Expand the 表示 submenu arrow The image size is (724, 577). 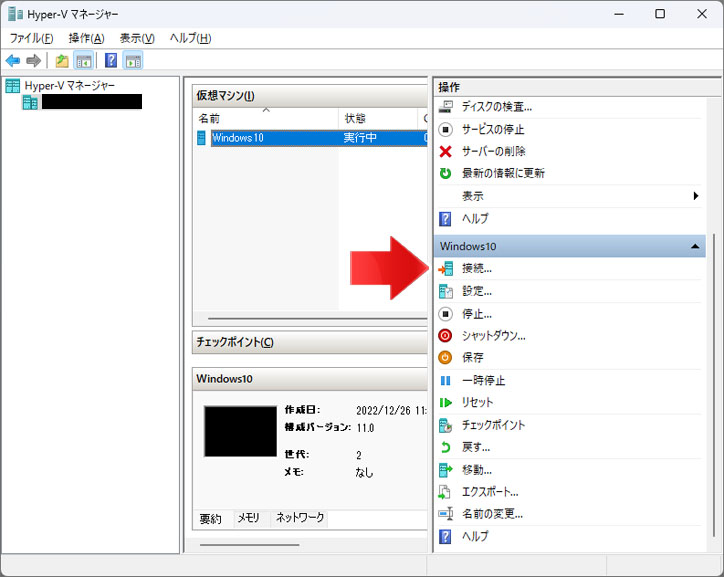(x=696, y=196)
